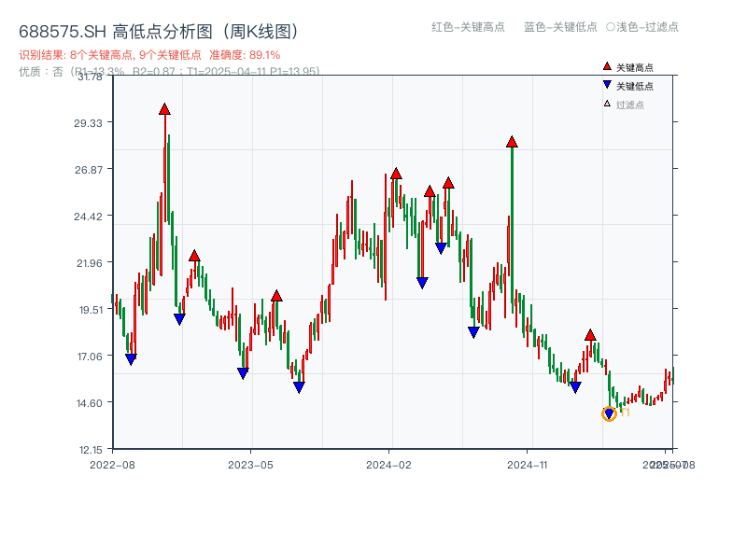
Task: Click the orange-circled T1 marker at the chart bottom
Action: click(x=607, y=413)
